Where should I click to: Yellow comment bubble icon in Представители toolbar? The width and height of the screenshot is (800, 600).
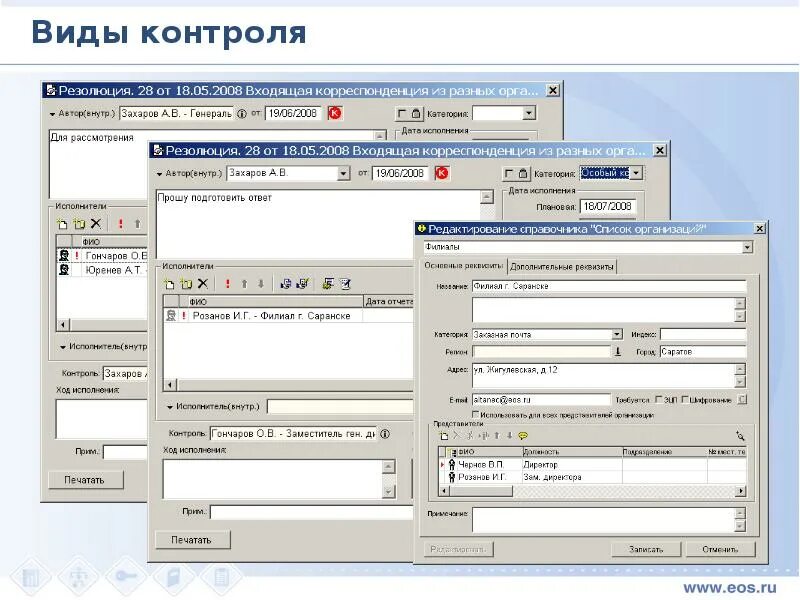[523, 436]
